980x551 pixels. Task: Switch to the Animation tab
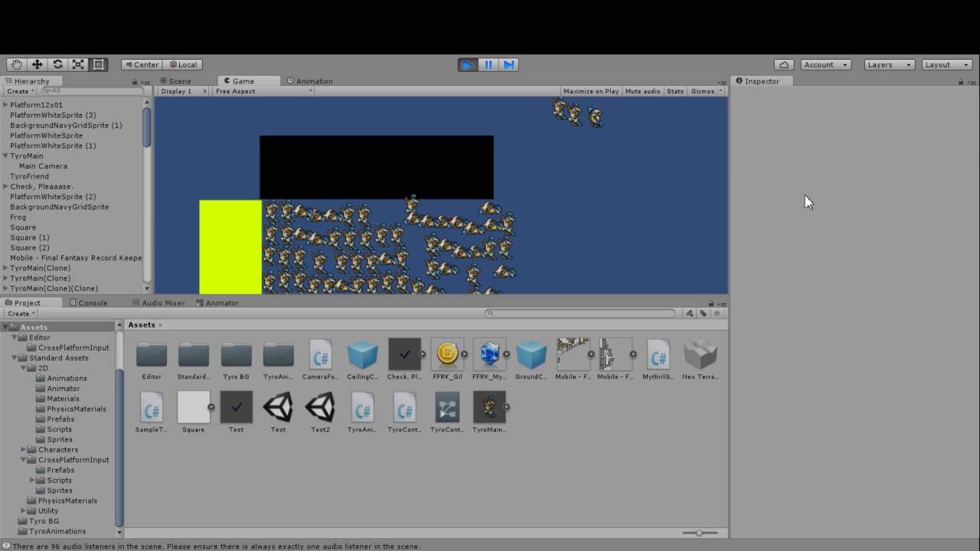point(310,81)
